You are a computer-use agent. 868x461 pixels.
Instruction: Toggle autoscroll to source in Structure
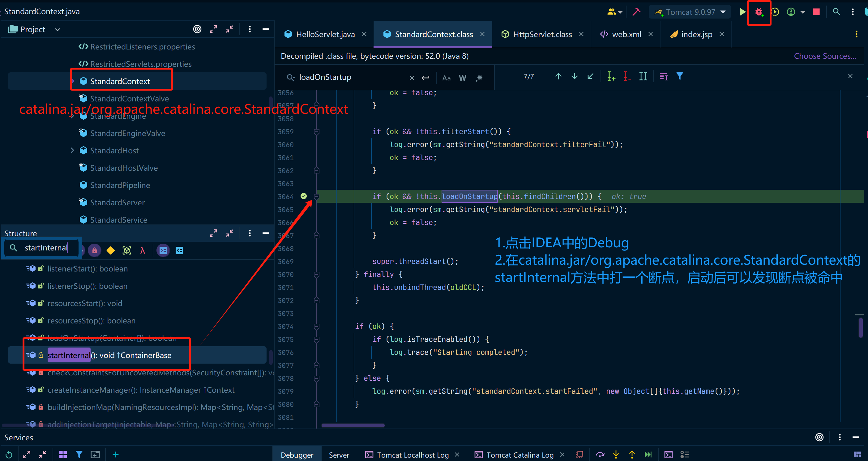pyautogui.click(x=163, y=250)
